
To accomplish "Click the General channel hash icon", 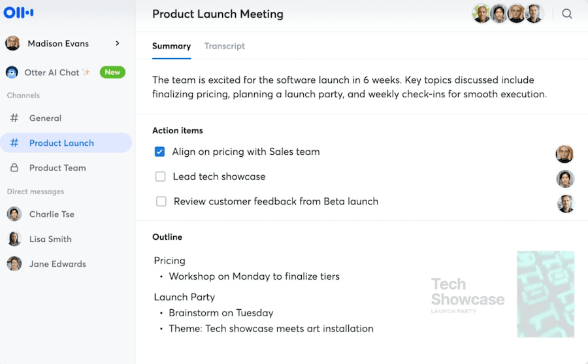I will [14, 118].
